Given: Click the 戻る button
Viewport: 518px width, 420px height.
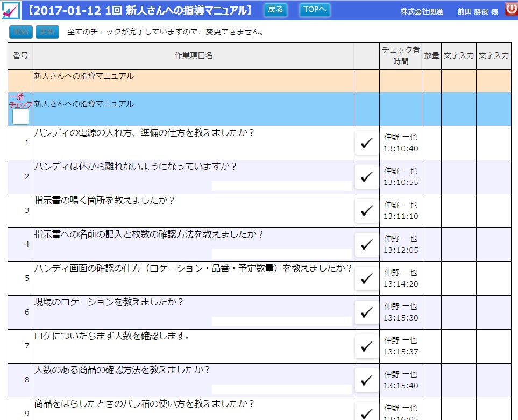Looking at the screenshot, I should pos(275,10).
